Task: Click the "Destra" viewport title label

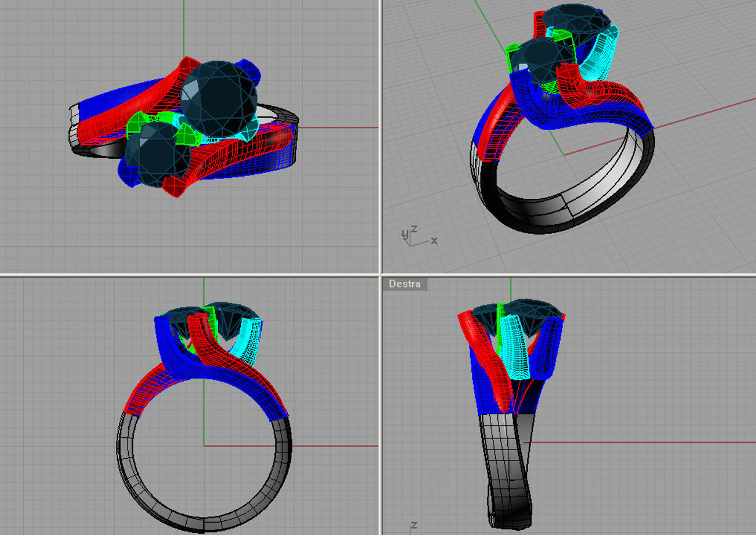Action: tap(405, 284)
